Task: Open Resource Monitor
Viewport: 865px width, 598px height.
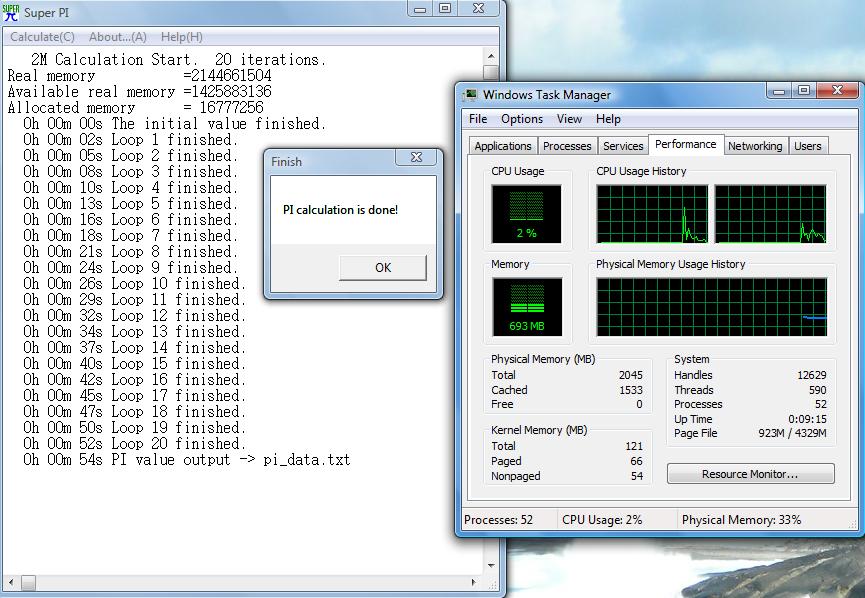Action: (750, 474)
